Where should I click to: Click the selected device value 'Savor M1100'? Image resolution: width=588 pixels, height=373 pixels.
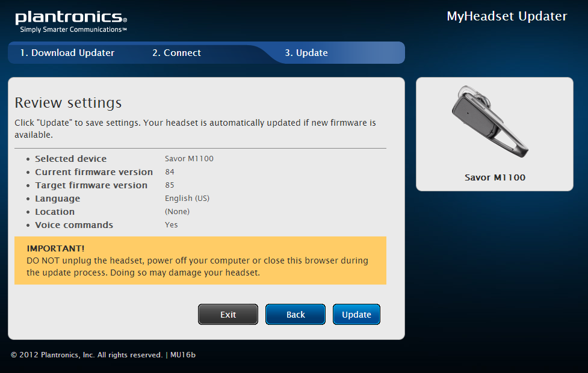[x=189, y=159]
